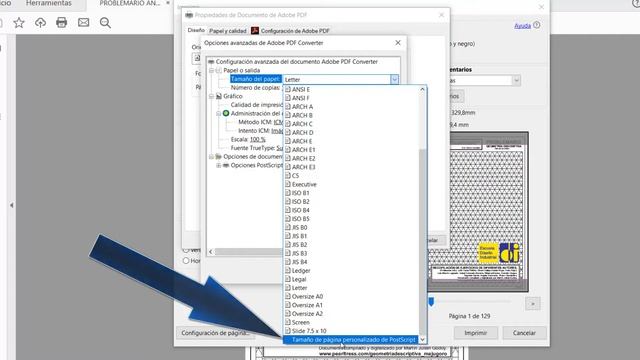
Task: Click the star bookmark icon in Acrobat toolbar
Action: click(x=19, y=22)
